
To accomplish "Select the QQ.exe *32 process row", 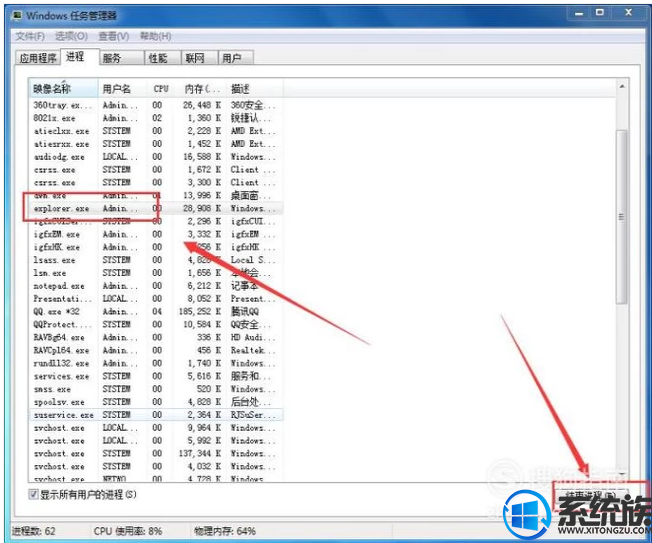I will [156, 311].
